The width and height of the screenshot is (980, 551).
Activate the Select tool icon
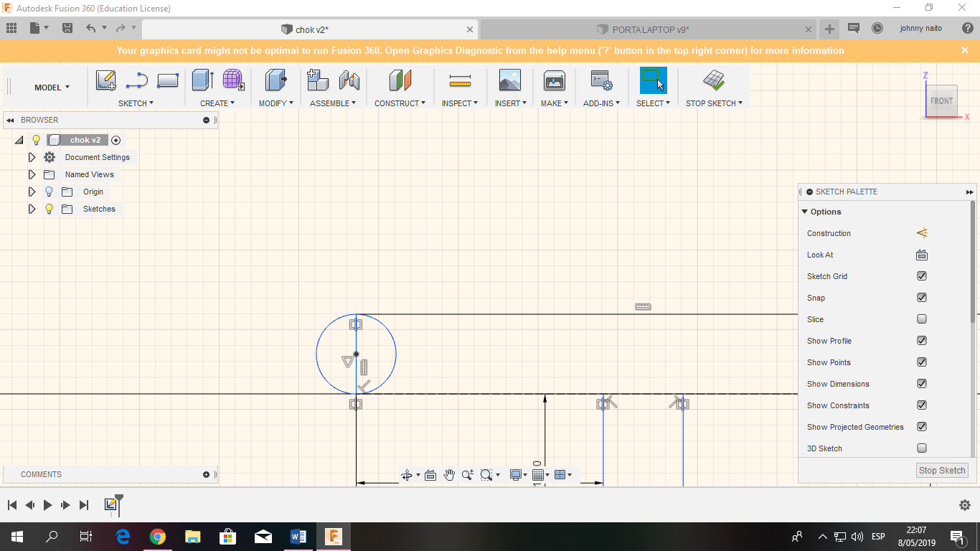point(653,80)
